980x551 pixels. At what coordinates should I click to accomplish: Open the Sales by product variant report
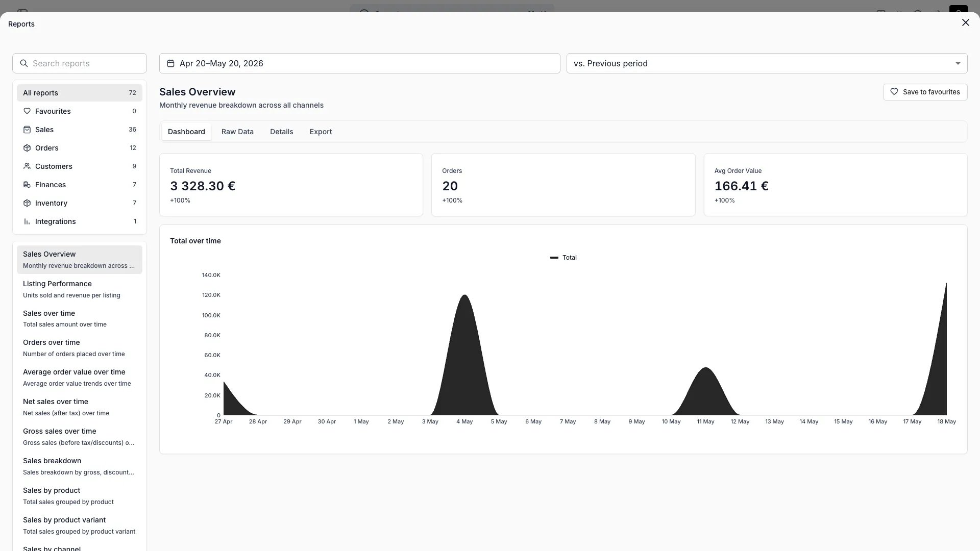(80, 525)
